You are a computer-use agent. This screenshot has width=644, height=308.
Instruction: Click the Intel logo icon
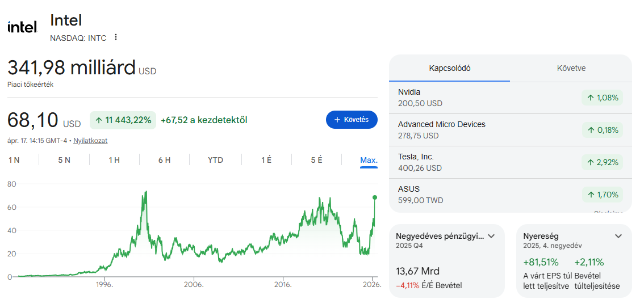[22, 27]
